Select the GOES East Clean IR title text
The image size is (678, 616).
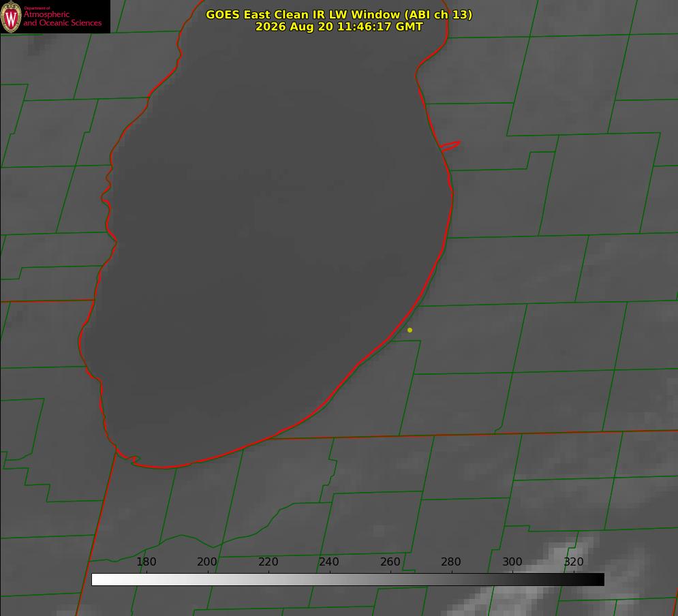(x=339, y=14)
